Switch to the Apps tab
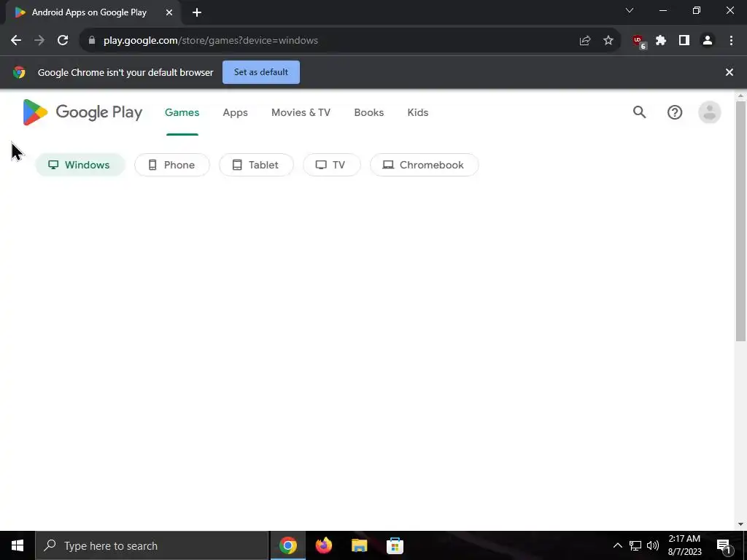747x560 pixels. (236, 112)
